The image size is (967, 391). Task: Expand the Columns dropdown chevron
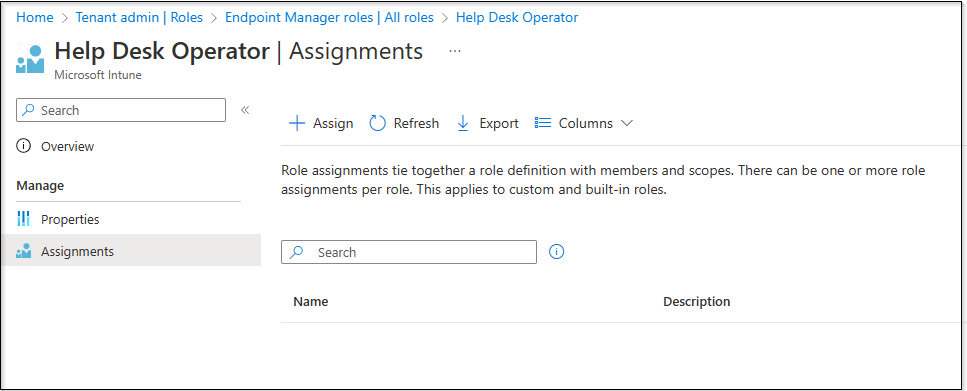coord(627,123)
